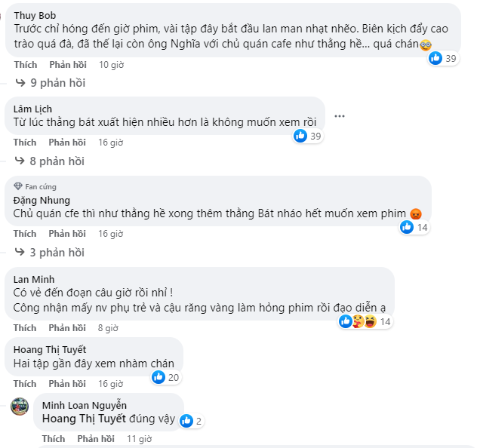Open Minh Loan Nguyễn's profile picture
This screenshot has height=448, width=477.
(20, 406)
